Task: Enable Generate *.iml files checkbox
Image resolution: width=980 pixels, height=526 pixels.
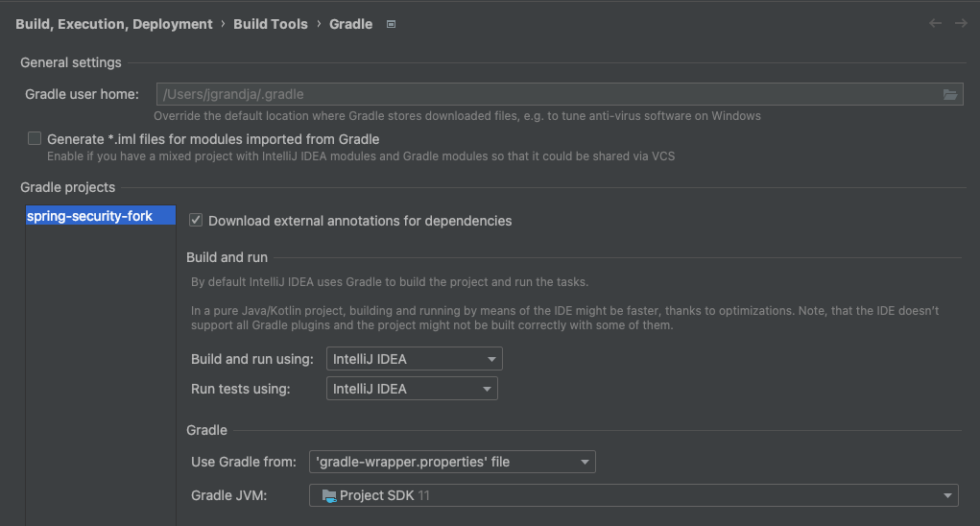Action: (35, 138)
